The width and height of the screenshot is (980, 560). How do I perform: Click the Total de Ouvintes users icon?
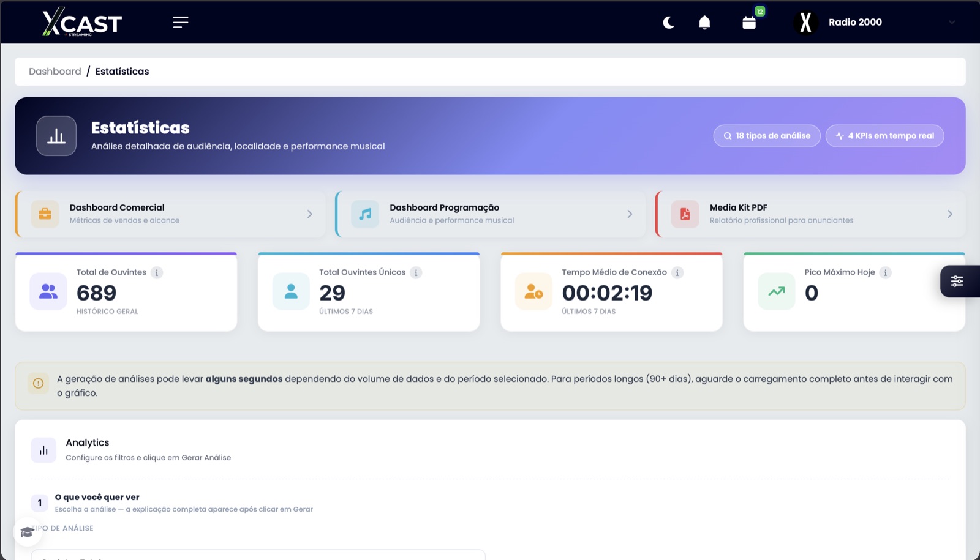(x=48, y=291)
